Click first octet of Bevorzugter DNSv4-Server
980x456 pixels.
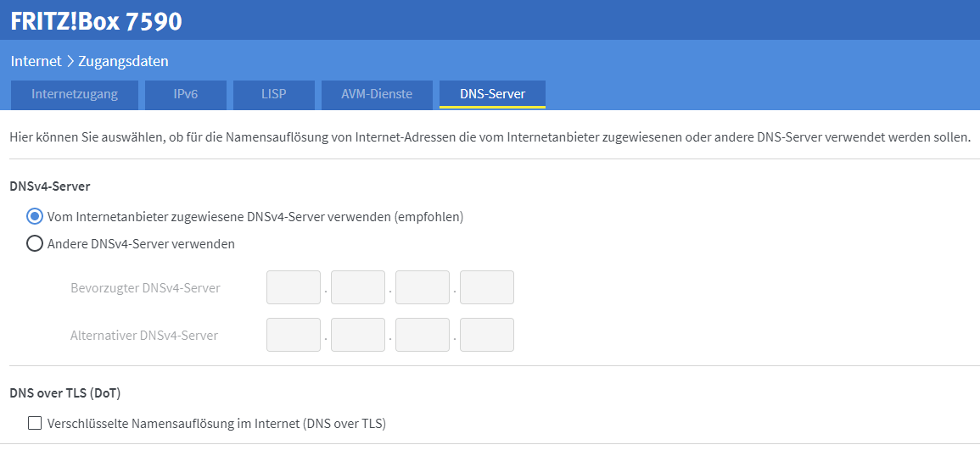[293, 287]
